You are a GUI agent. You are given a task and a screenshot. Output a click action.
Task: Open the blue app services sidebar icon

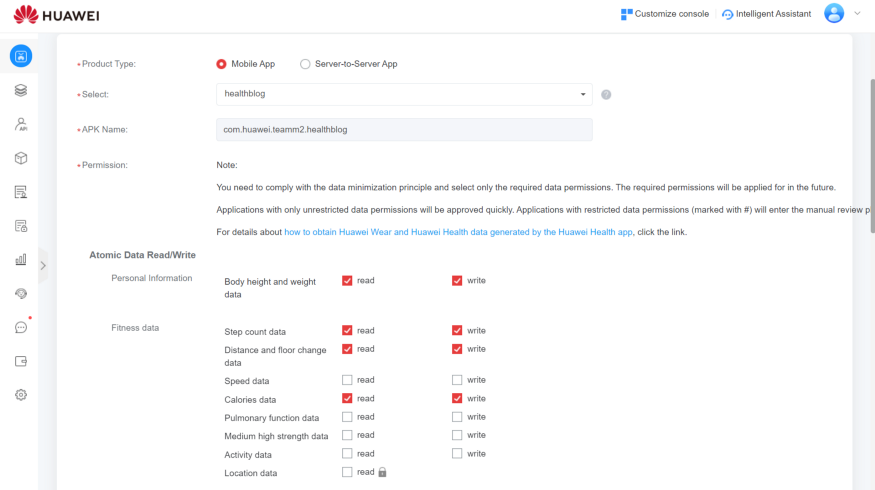21,56
